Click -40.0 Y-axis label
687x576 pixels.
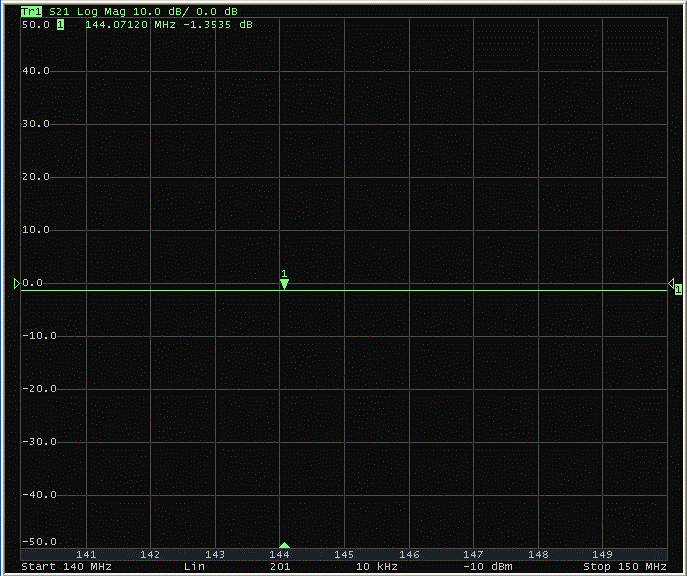pos(39,495)
